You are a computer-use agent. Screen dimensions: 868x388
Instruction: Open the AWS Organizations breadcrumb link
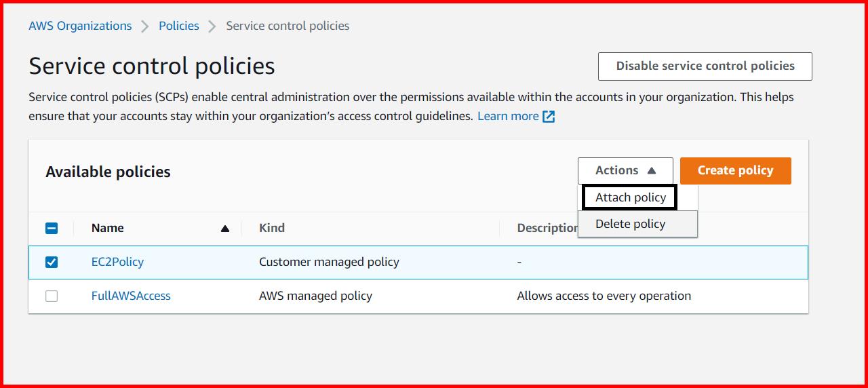80,26
